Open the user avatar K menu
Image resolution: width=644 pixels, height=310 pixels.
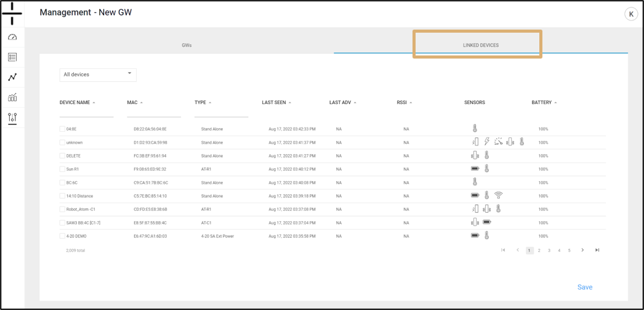pyautogui.click(x=630, y=14)
